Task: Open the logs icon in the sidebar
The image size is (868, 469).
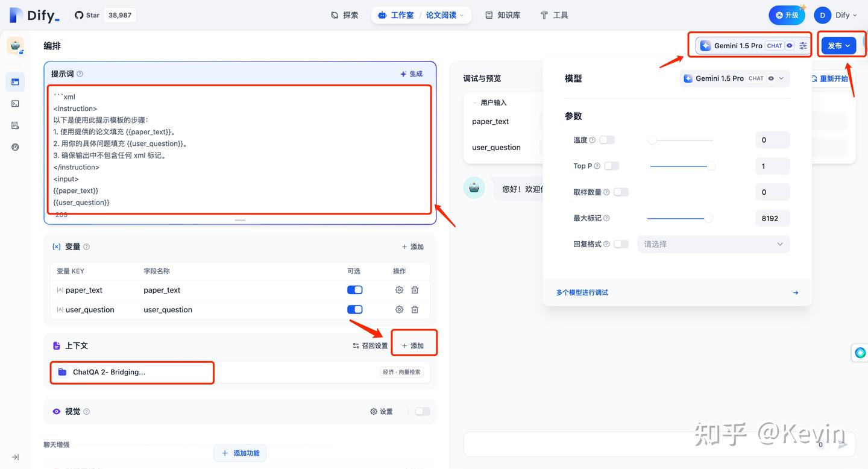Action: tap(15, 125)
